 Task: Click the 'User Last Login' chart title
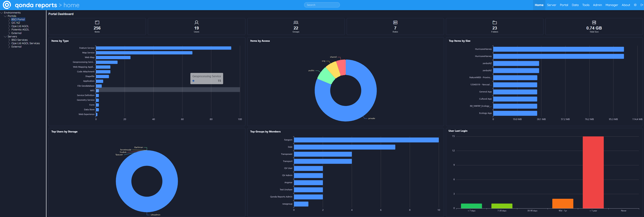458,131
